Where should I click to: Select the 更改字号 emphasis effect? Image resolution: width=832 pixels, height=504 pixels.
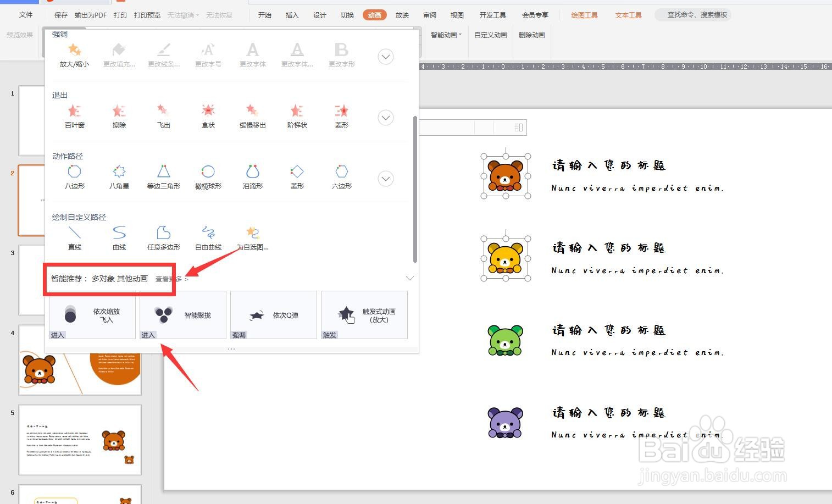[208, 56]
